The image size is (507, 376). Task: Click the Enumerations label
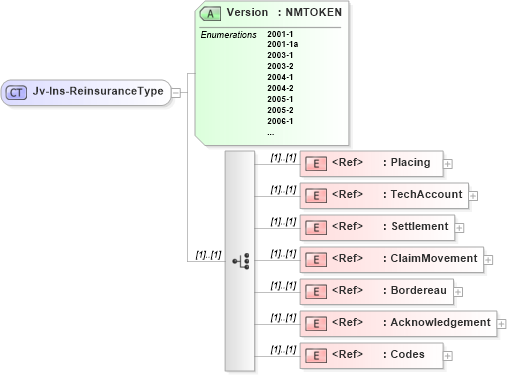coord(228,35)
